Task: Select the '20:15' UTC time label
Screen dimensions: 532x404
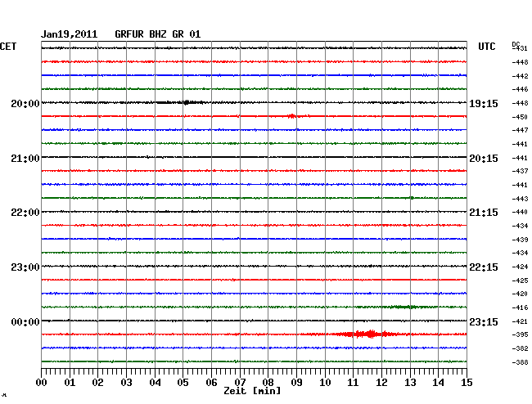Action: coord(484,159)
